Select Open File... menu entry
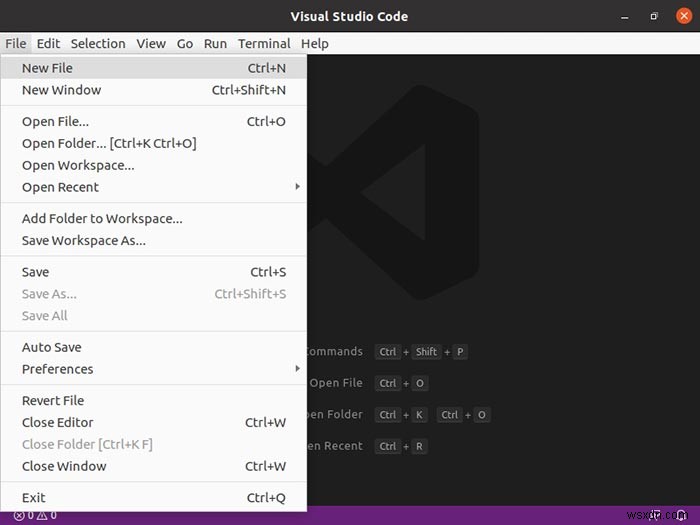Image resolution: width=700 pixels, height=525 pixels. pyautogui.click(x=154, y=121)
